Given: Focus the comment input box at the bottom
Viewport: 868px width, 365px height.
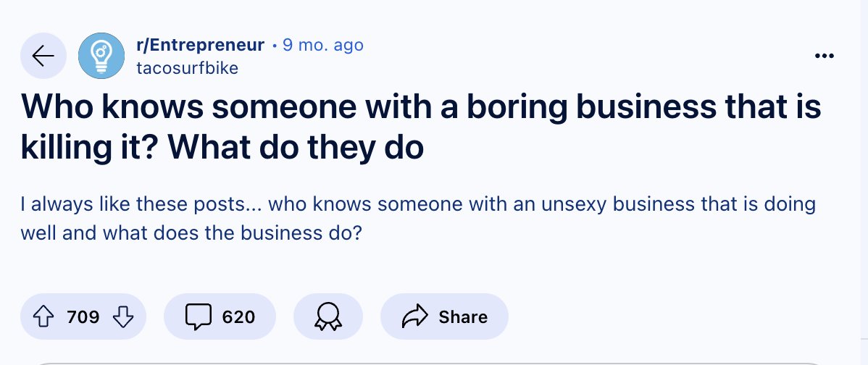Looking at the screenshot, I should [x=433, y=361].
